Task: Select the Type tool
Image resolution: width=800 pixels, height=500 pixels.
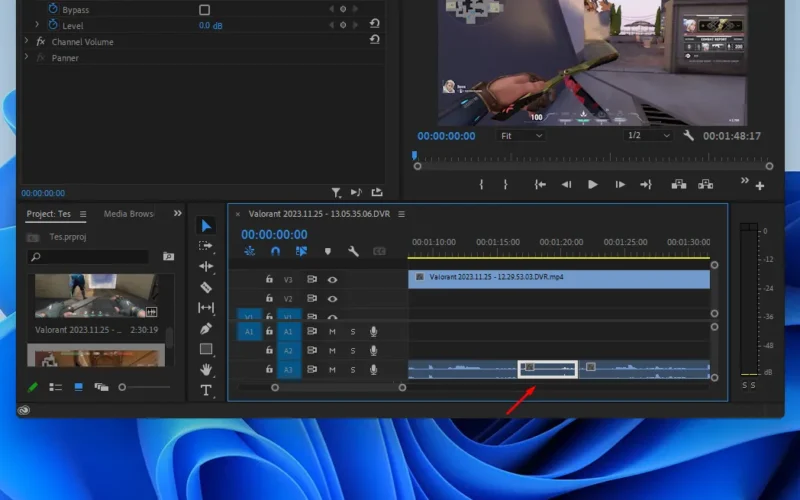Action: tap(206, 390)
